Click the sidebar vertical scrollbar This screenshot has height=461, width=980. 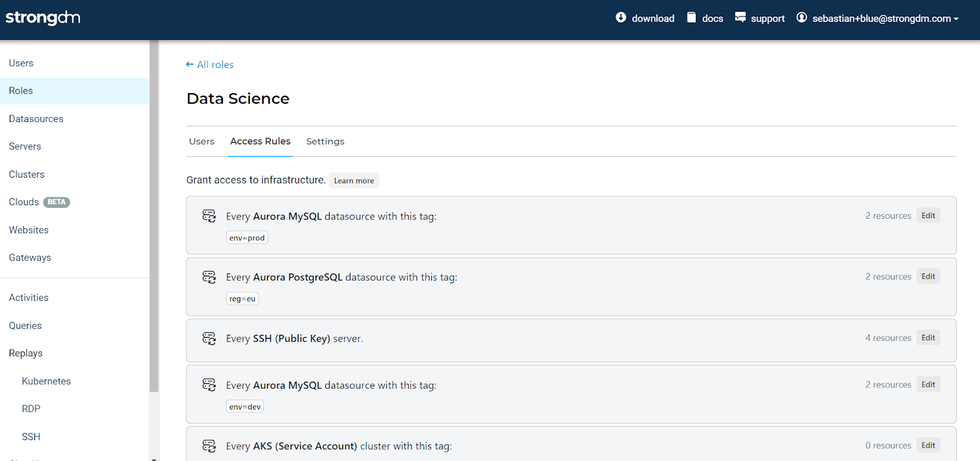point(154,216)
